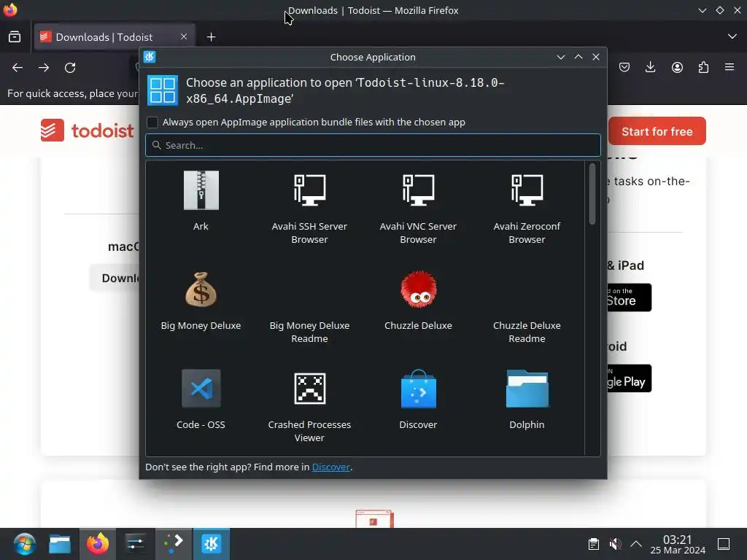The height and width of the screenshot is (560, 747).
Task: Expand the list all tabs dropdown
Action: [x=732, y=36]
